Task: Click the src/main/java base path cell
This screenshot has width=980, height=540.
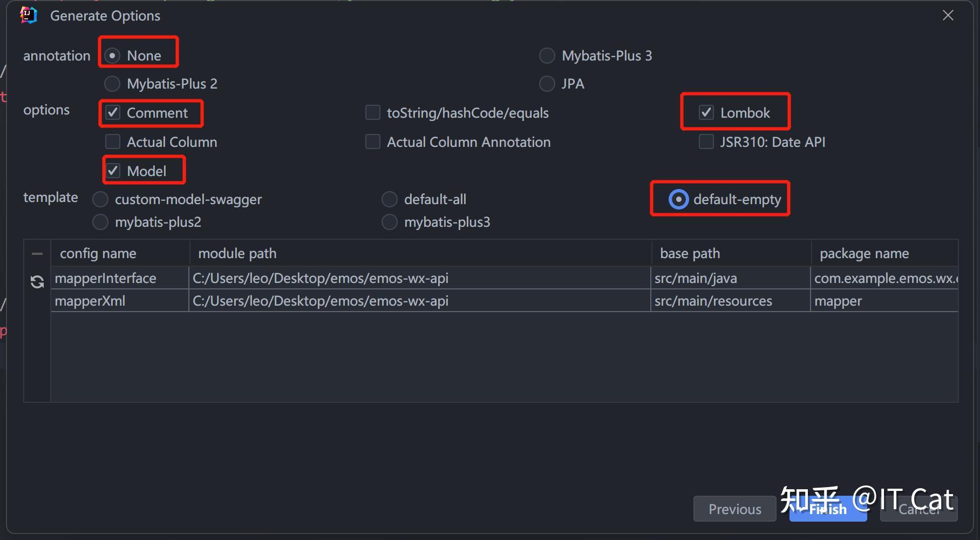Action: click(x=731, y=278)
